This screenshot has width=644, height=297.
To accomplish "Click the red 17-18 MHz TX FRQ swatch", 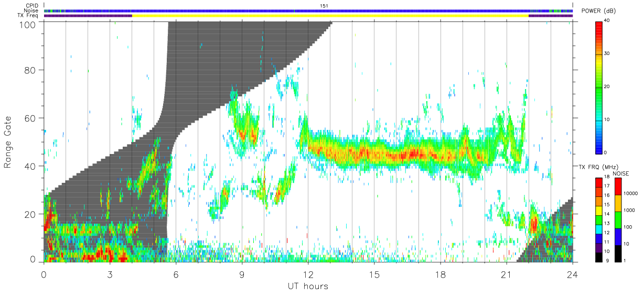I will coord(599,181).
